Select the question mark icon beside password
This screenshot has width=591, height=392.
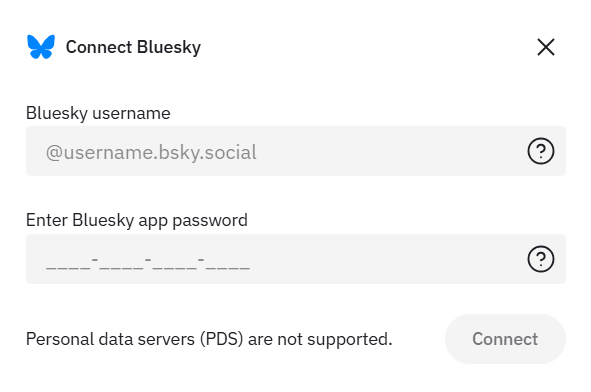pos(540,259)
